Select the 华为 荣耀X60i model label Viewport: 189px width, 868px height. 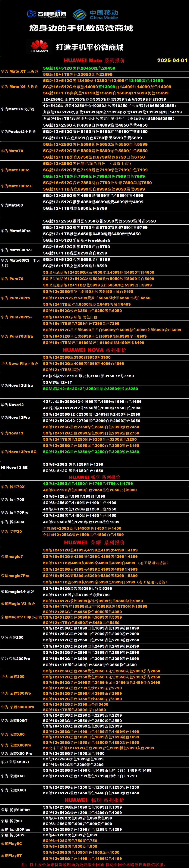pyautogui.click(x=14, y=790)
